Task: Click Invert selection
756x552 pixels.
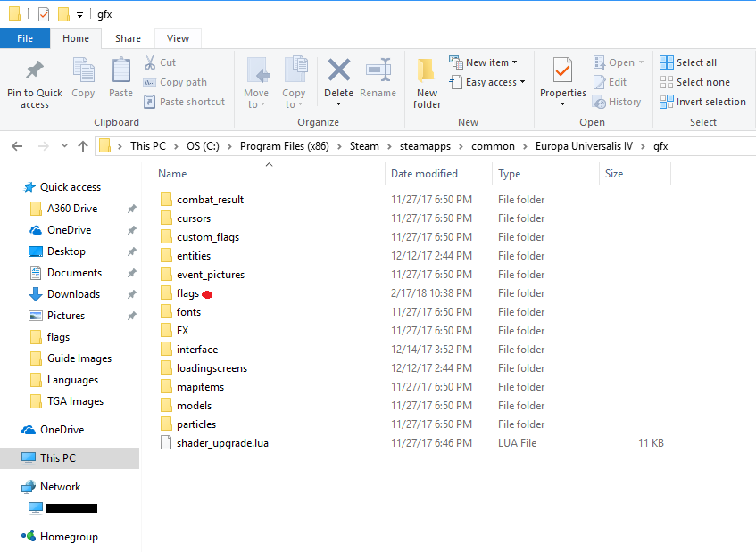Action: [703, 102]
